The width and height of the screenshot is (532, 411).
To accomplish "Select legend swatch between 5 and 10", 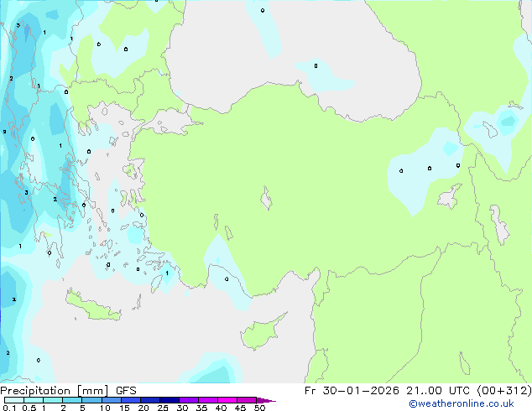I will click(91, 400).
